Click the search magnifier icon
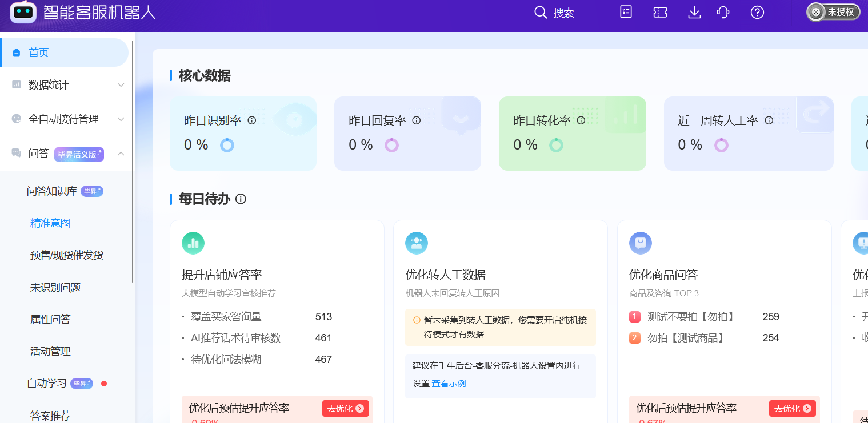868x423 pixels. [x=541, y=13]
